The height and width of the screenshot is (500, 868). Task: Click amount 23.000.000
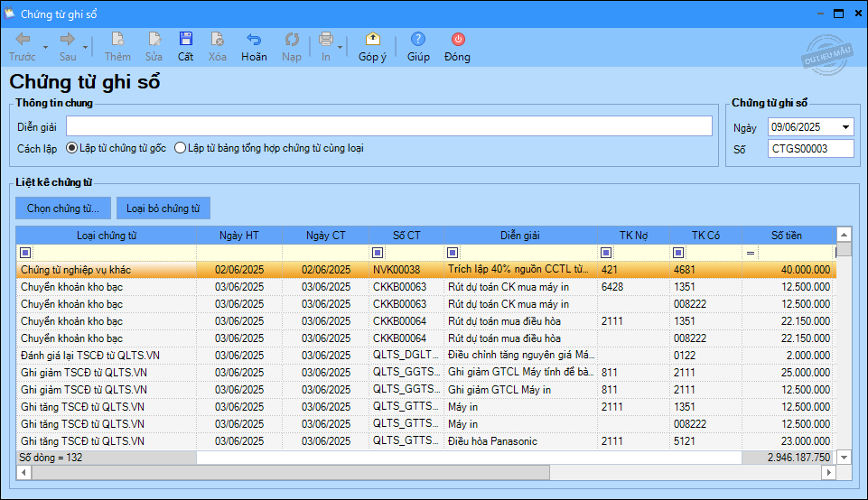789,441
